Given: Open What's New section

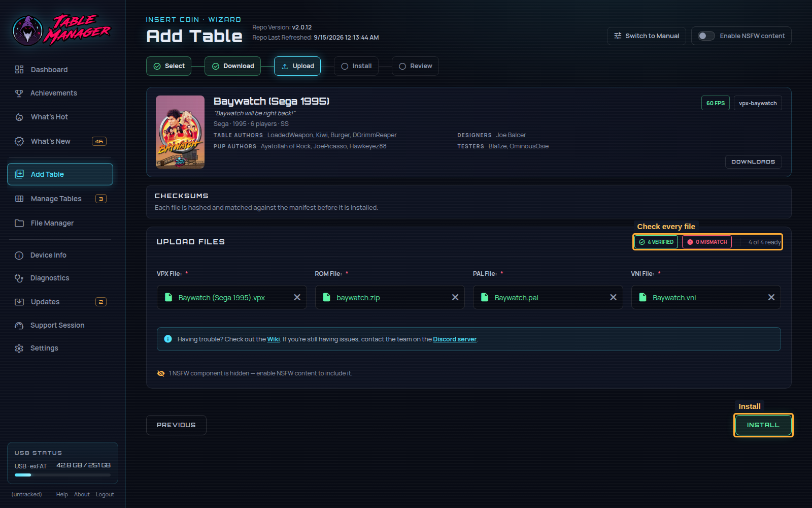Looking at the screenshot, I should 60,141.
